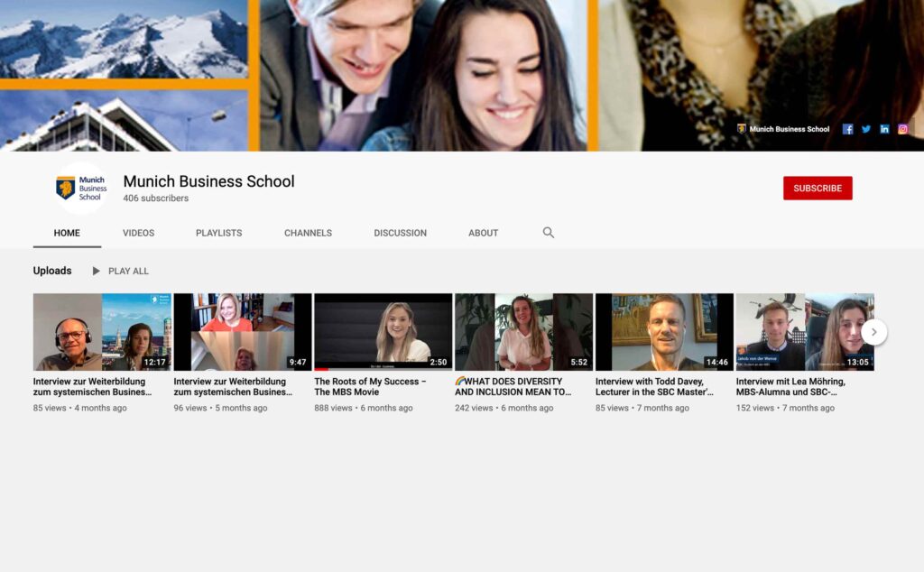Open the Instagram icon in channel banner
Image resolution: width=924 pixels, height=572 pixels.
point(902,129)
